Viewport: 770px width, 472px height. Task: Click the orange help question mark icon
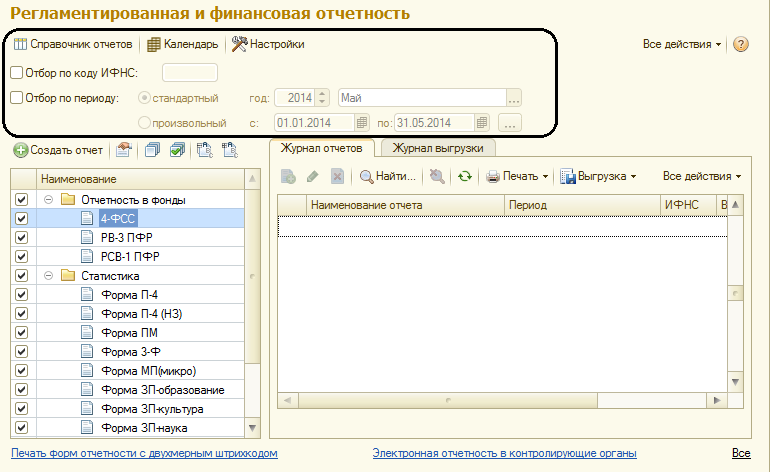(x=741, y=44)
